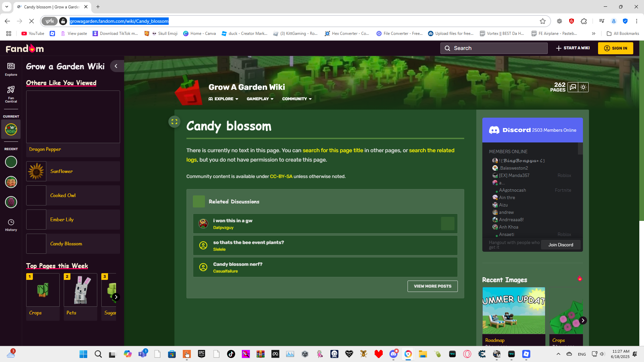Open Roadmap recent image card
This screenshot has width=644, height=362.
(514, 316)
